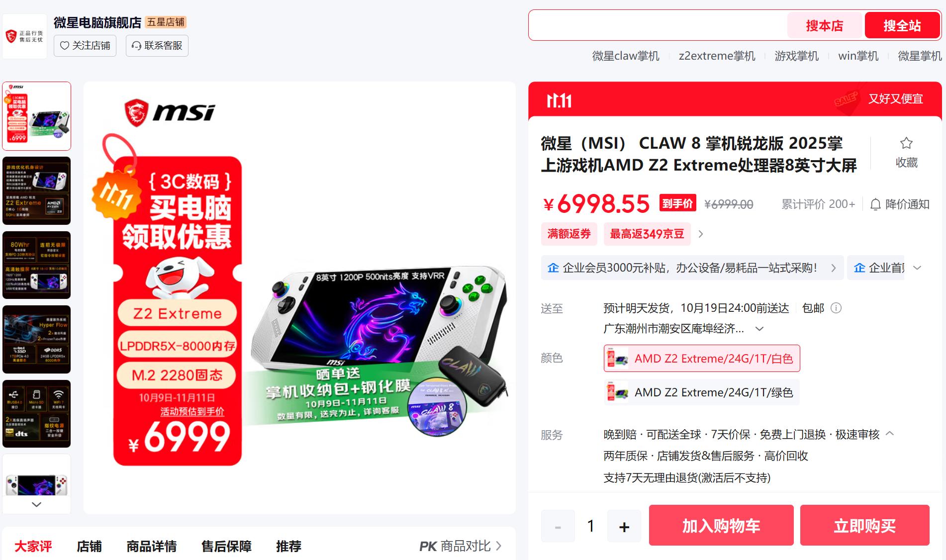Increase quantity with the plus button
The width and height of the screenshot is (946, 560).
pos(624,526)
